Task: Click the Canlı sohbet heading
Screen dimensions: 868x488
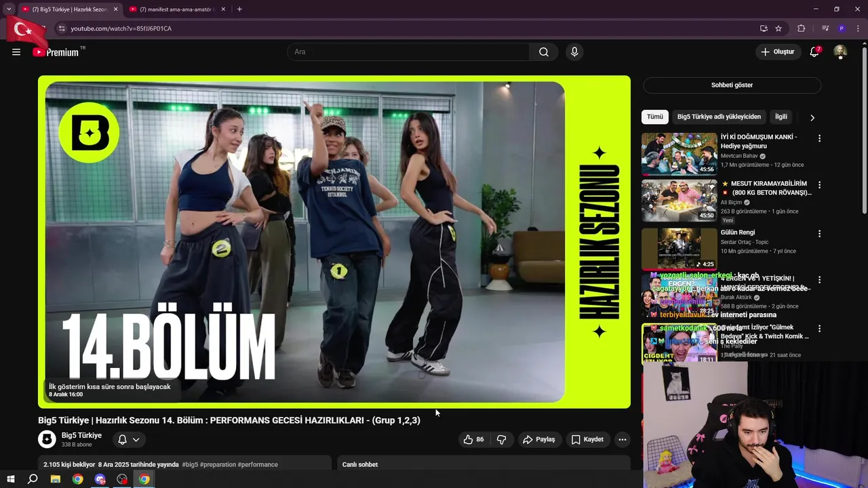Action: 360,465
